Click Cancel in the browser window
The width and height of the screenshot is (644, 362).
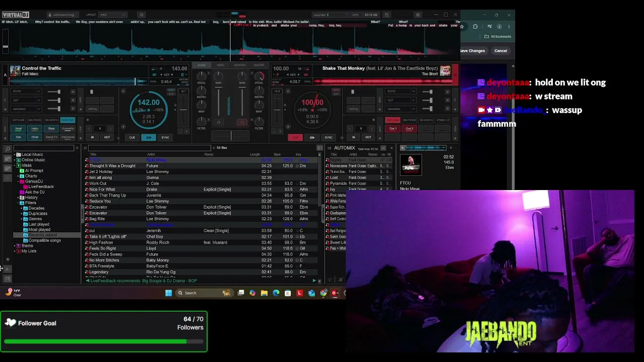[501, 51]
